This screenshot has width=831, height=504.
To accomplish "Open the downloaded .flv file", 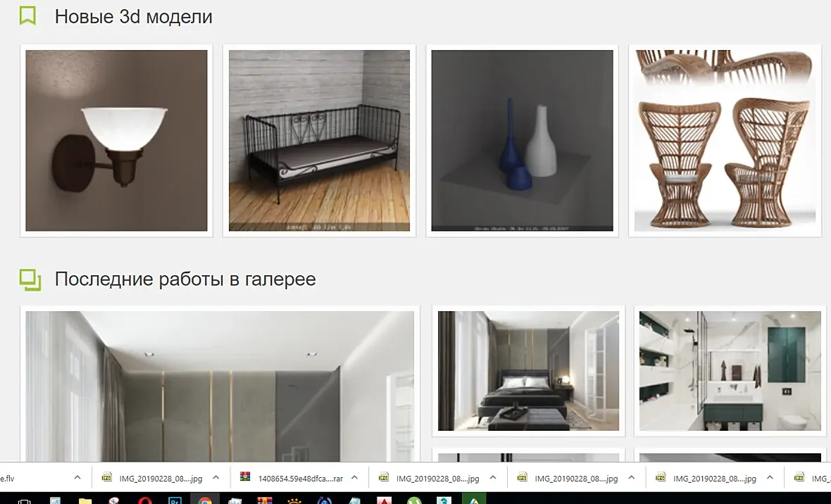I will pos(8,478).
